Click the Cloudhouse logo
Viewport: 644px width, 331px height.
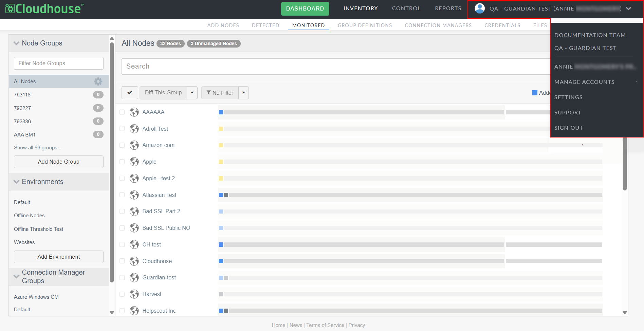44,8
